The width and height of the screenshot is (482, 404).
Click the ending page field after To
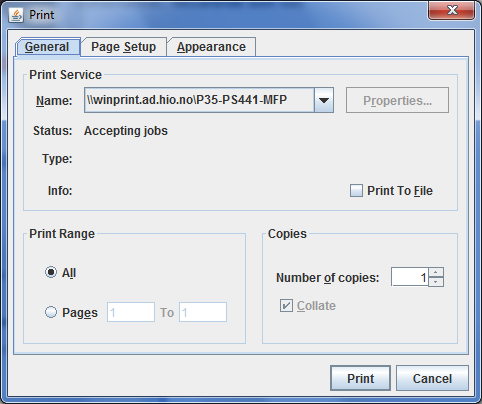click(203, 312)
